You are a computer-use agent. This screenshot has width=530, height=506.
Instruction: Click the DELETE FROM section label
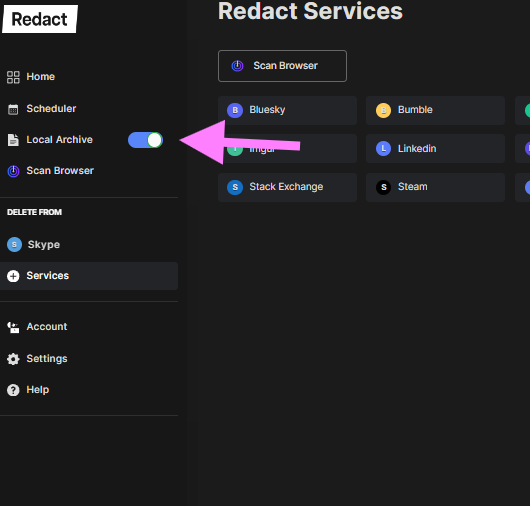[34, 212]
